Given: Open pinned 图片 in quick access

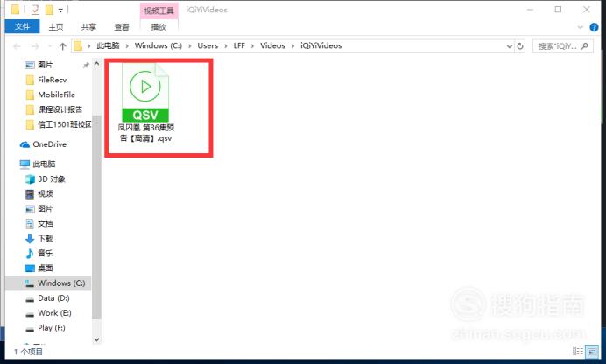Looking at the screenshot, I should 46,65.
